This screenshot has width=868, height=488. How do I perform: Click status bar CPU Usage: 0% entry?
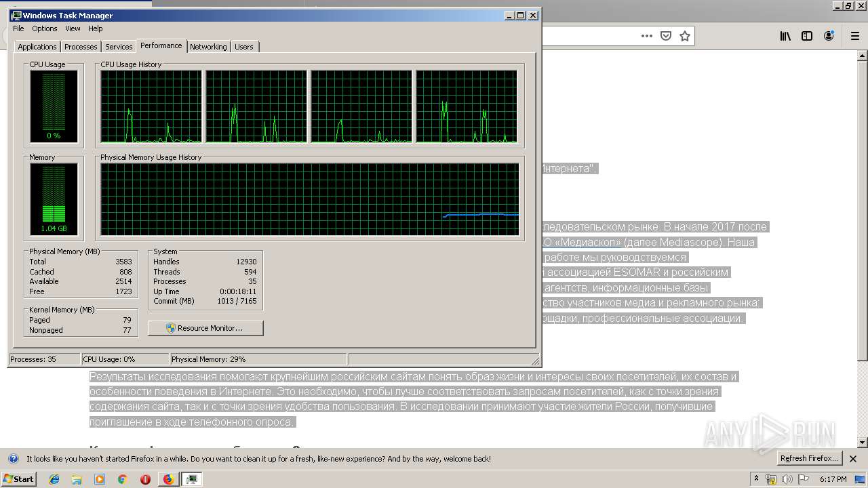click(x=109, y=359)
